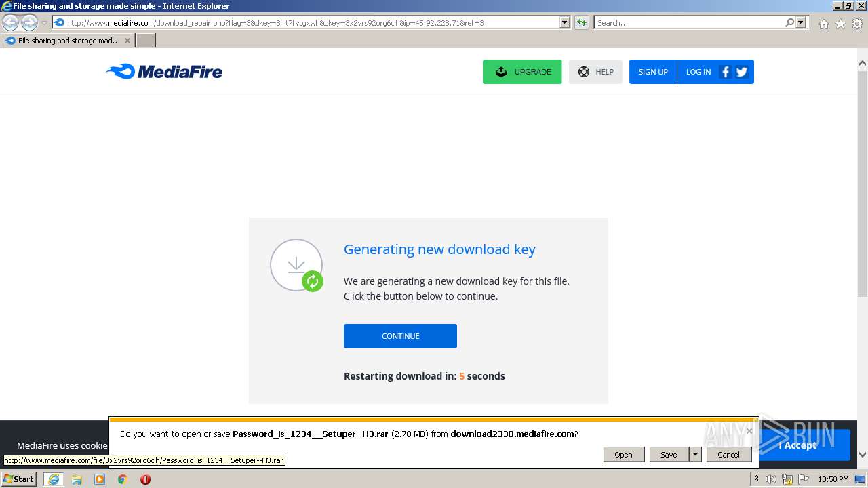The image size is (868, 488).
Task: Click the blue CONTINUE button
Action: click(x=400, y=336)
